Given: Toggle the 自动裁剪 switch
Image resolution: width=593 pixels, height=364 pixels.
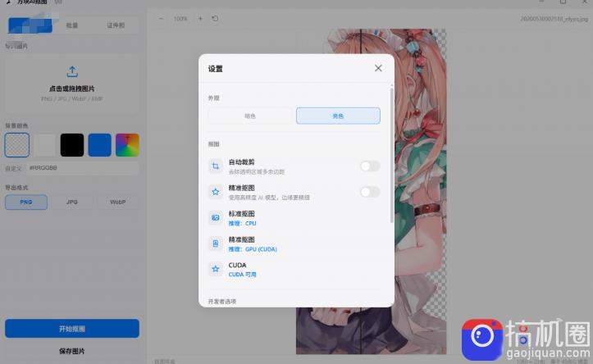Looking at the screenshot, I should [x=369, y=166].
